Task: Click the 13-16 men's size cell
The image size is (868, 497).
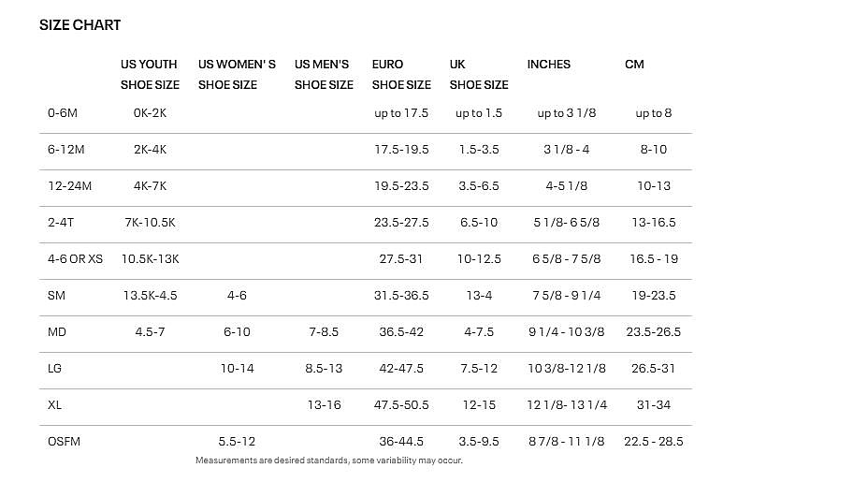Action: pyautogui.click(x=324, y=405)
